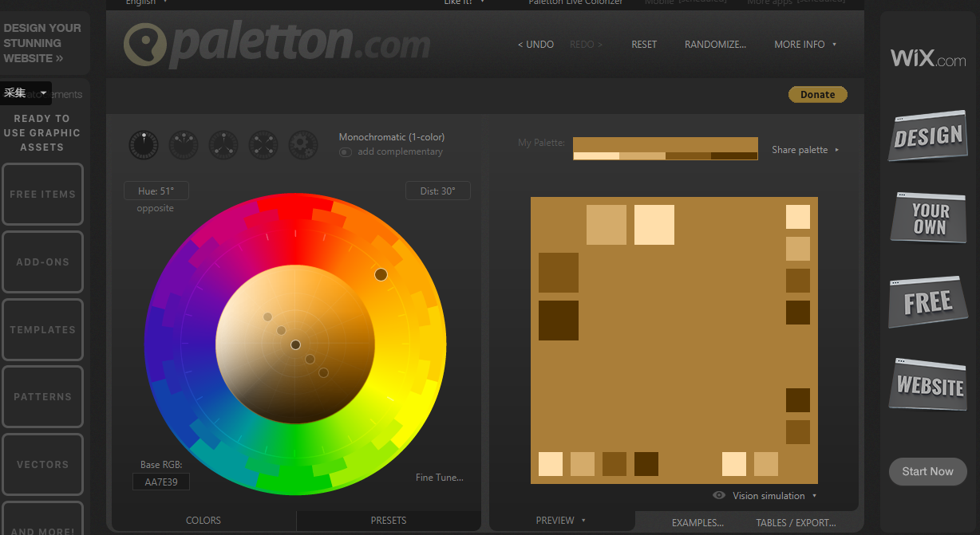Open the PREVIEW dropdown menu

pos(561,521)
